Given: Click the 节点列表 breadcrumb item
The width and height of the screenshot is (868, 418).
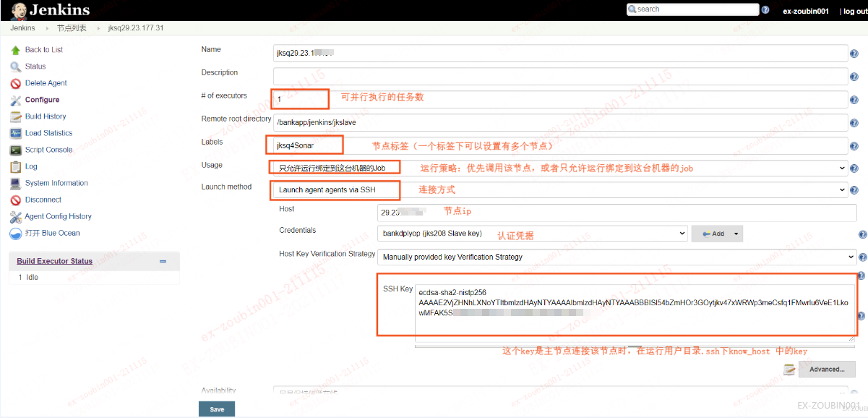Looking at the screenshot, I should (72, 28).
